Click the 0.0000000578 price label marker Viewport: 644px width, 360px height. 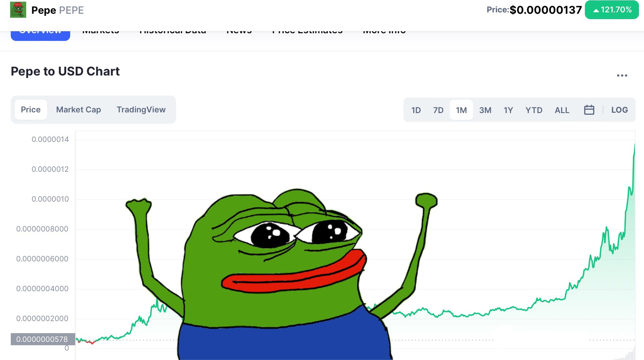42,339
